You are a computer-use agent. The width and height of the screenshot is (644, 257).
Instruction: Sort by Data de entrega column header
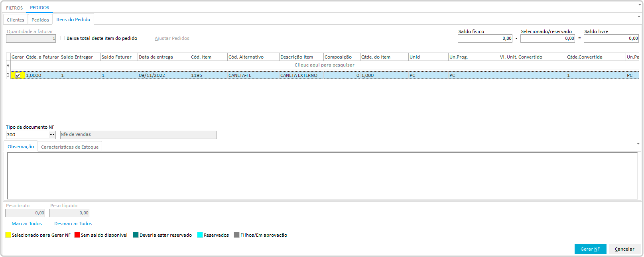tap(163, 57)
